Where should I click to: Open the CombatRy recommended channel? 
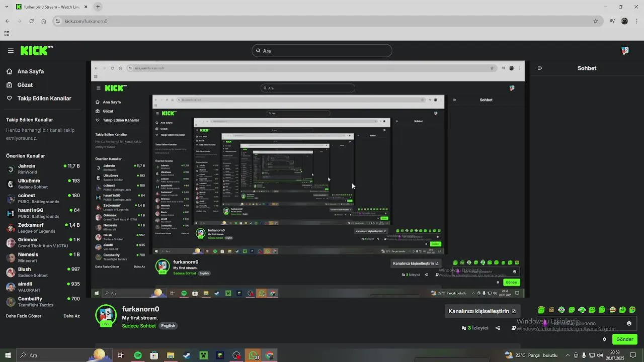point(43,302)
